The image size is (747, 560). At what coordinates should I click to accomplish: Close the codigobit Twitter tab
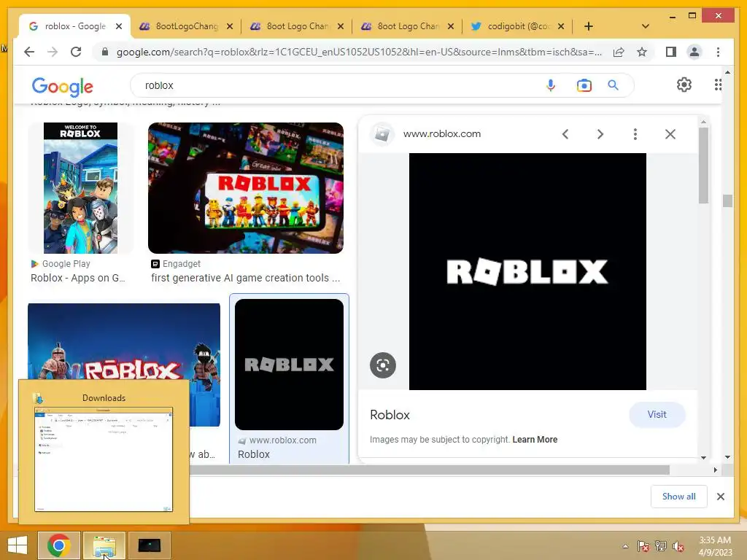click(x=561, y=26)
